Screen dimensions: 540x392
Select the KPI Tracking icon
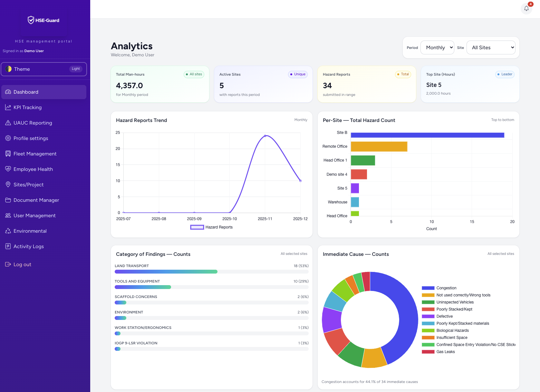[8, 107]
